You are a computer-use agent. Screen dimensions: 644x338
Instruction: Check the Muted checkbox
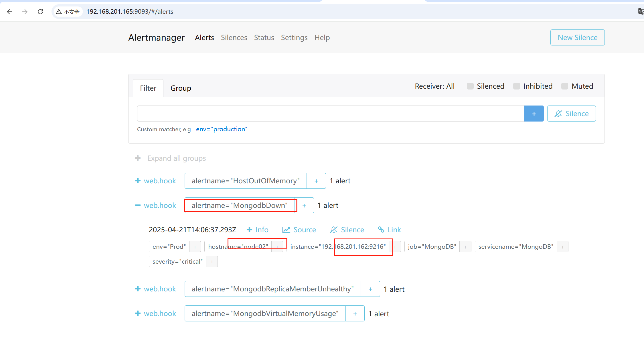(x=564, y=86)
